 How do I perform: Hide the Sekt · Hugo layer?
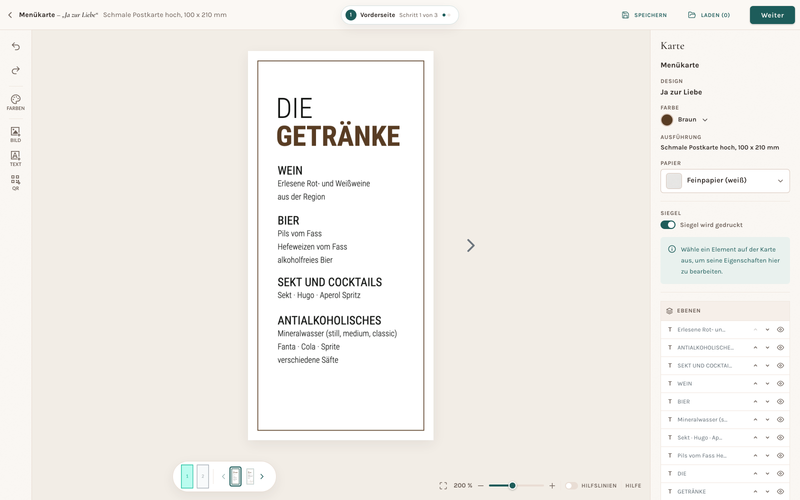pos(780,437)
